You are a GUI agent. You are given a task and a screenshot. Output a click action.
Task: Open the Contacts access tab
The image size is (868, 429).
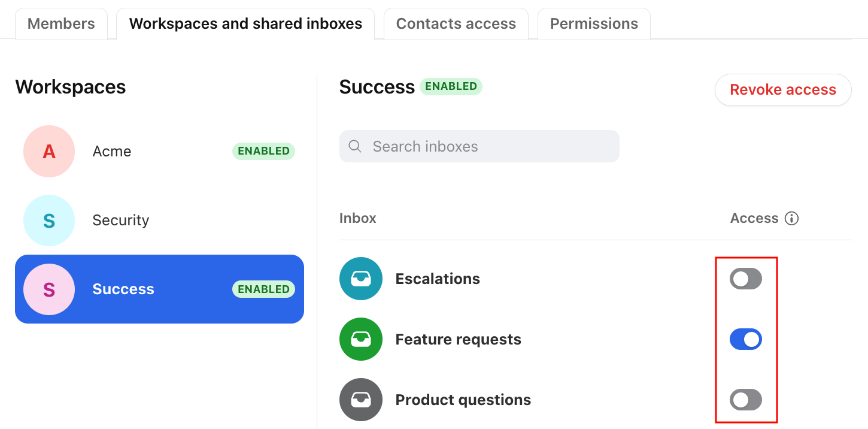(x=456, y=24)
